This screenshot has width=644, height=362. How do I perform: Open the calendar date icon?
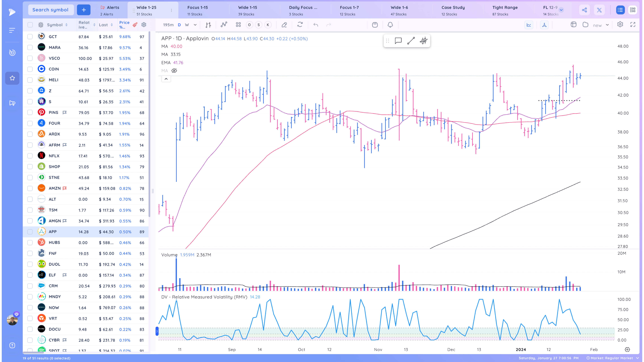(x=375, y=25)
